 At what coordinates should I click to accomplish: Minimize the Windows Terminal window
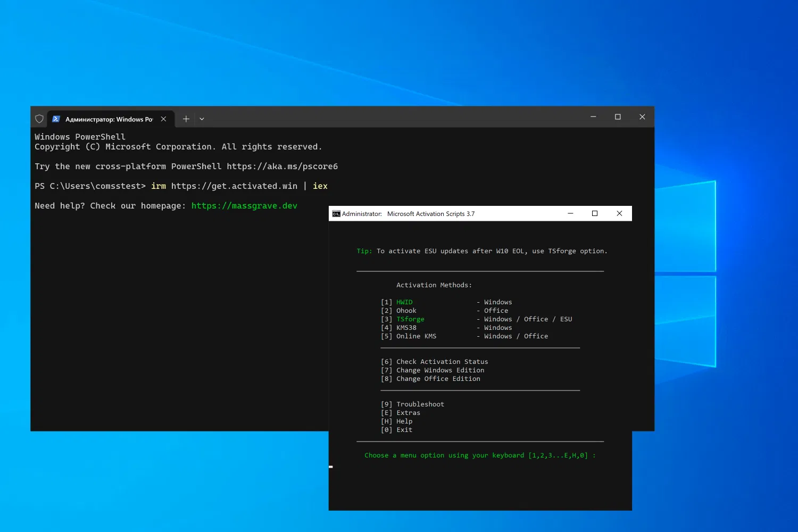pyautogui.click(x=593, y=117)
